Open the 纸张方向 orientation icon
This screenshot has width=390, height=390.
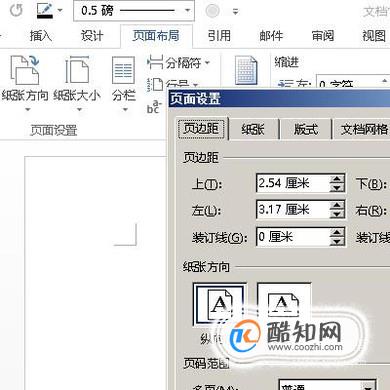(25, 70)
